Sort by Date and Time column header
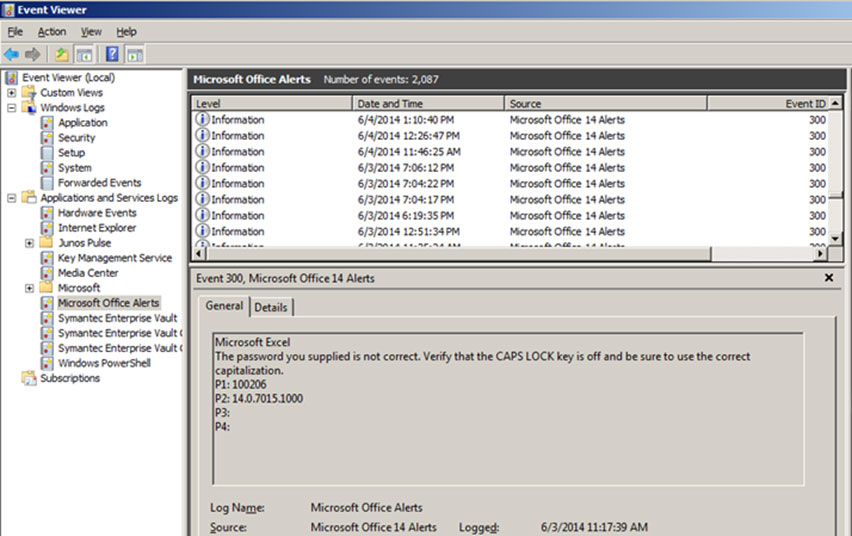 tap(428, 103)
